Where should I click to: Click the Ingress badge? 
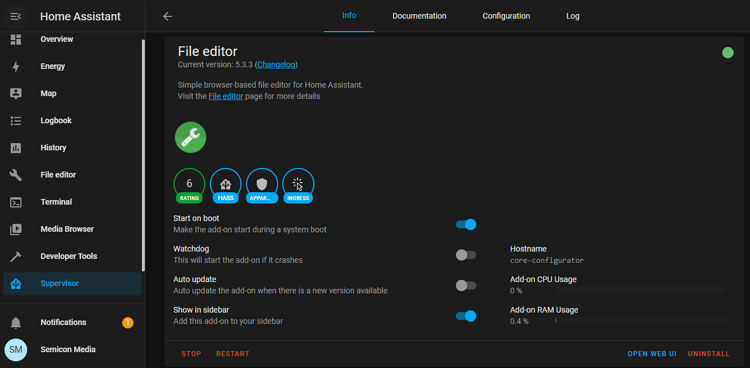point(298,186)
